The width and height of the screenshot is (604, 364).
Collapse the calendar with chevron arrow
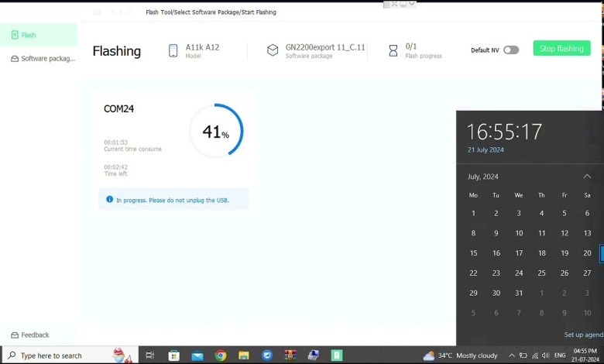[587, 177]
